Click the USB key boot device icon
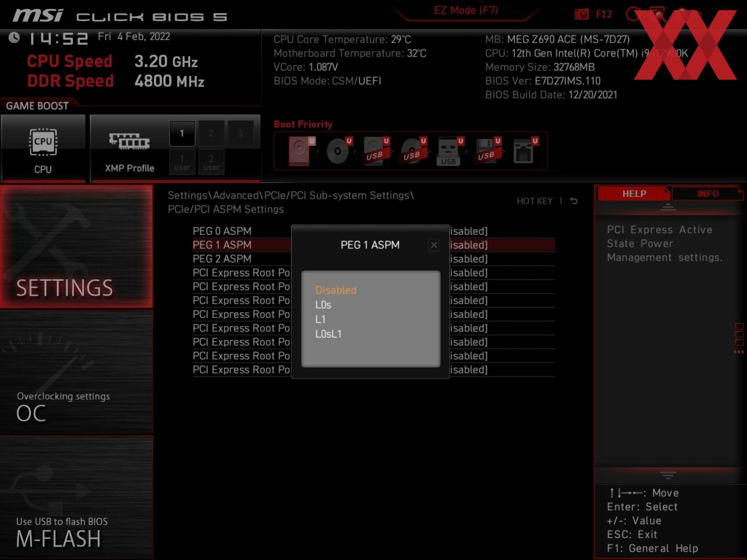 tap(450, 151)
